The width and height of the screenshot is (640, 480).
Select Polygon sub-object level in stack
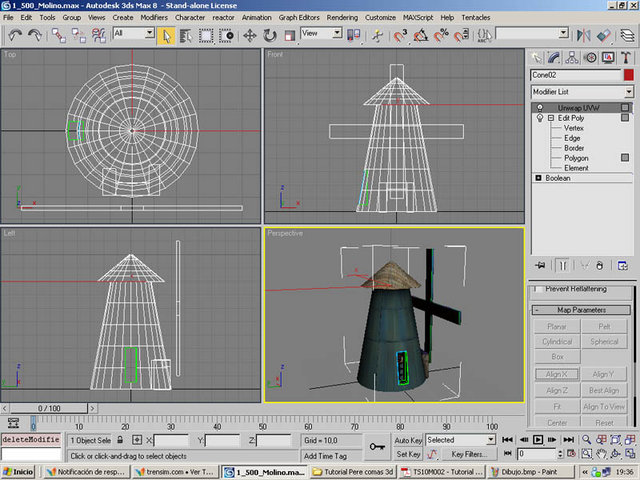pos(575,158)
